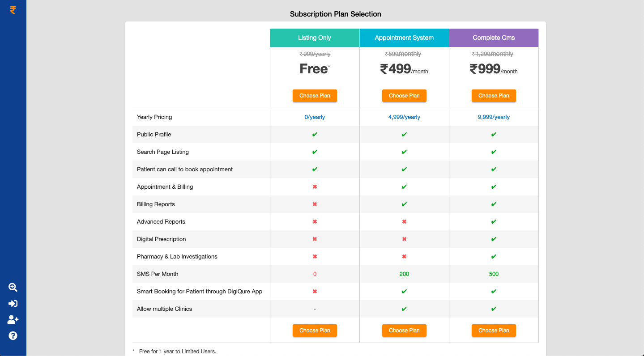Choose the Listing Only plan at top
The width and height of the screenshot is (644, 356).
(315, 96)
